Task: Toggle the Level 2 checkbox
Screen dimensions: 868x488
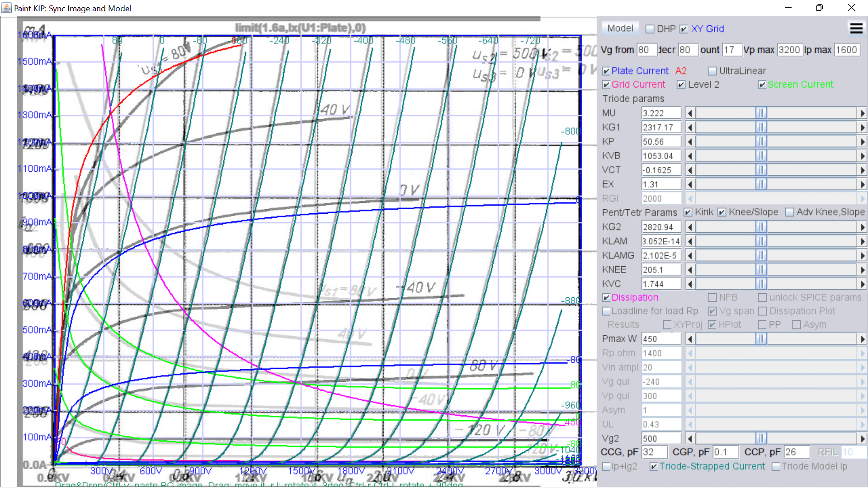Action: [x=681, y=84]
